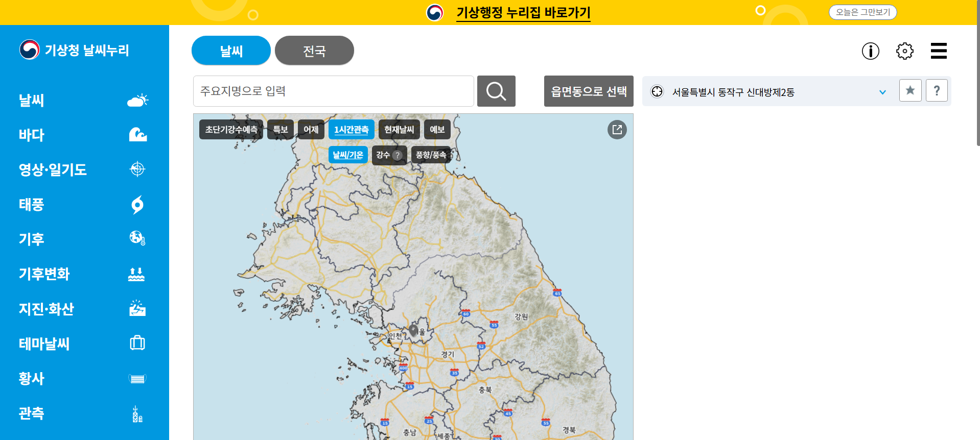Viewport: 980px width, 440px height.
Task: Click the 읍면동으로 선택 button
Action: click(x=589, y=91)
